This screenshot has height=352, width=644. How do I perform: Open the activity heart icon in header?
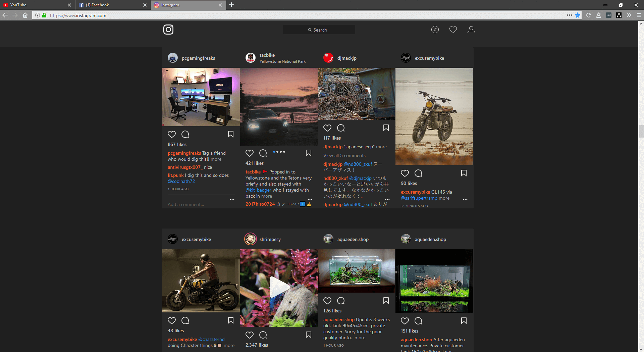[453, 30]
